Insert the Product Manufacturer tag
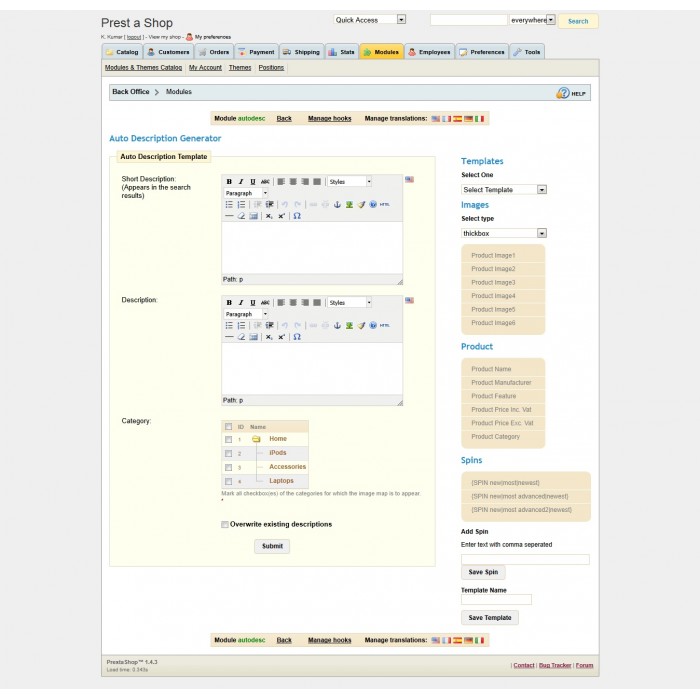The image size is (700, 700). (503, 383)
